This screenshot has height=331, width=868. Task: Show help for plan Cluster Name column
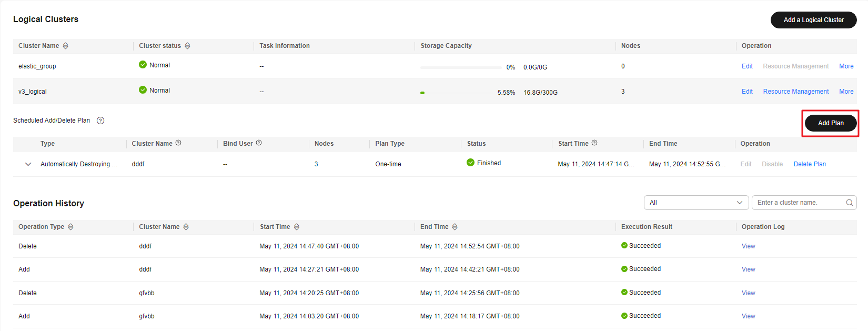click(x=178, y=143)
